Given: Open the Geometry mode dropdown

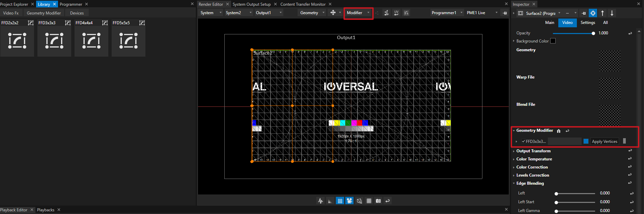Looking at the screenshot, I should 312,13.
